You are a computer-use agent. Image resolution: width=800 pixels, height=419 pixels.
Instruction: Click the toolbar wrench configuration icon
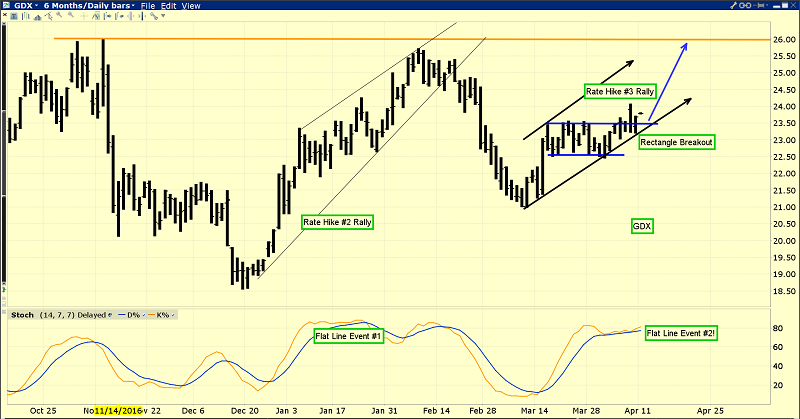154,16
